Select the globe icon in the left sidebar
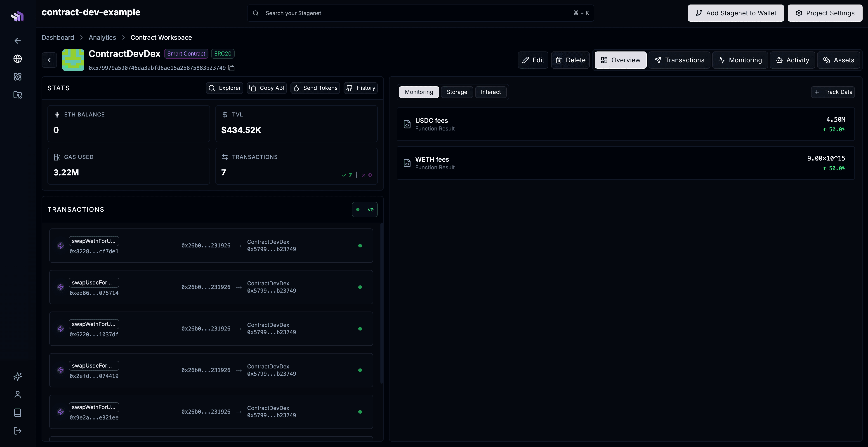 click(17, 58)
